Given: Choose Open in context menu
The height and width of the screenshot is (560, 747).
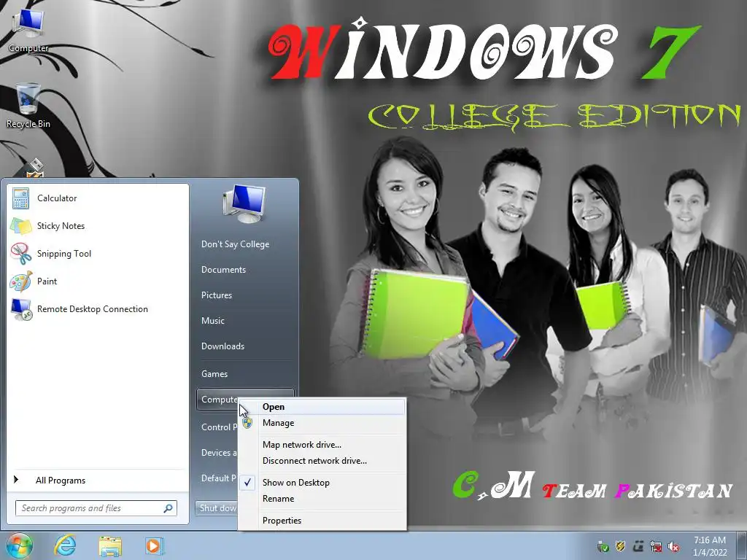Looking at the screenshot, I should tap(322, 407).
